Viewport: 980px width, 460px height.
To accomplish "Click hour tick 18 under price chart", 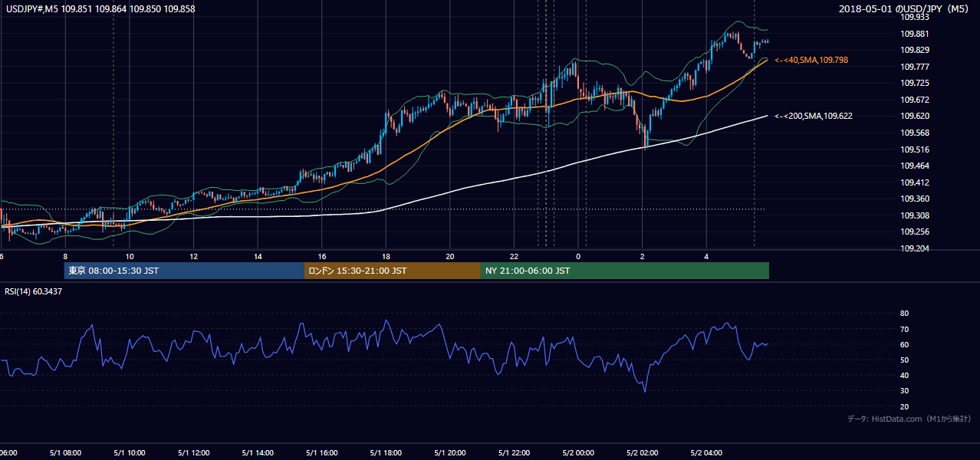I will coord(386,257).
